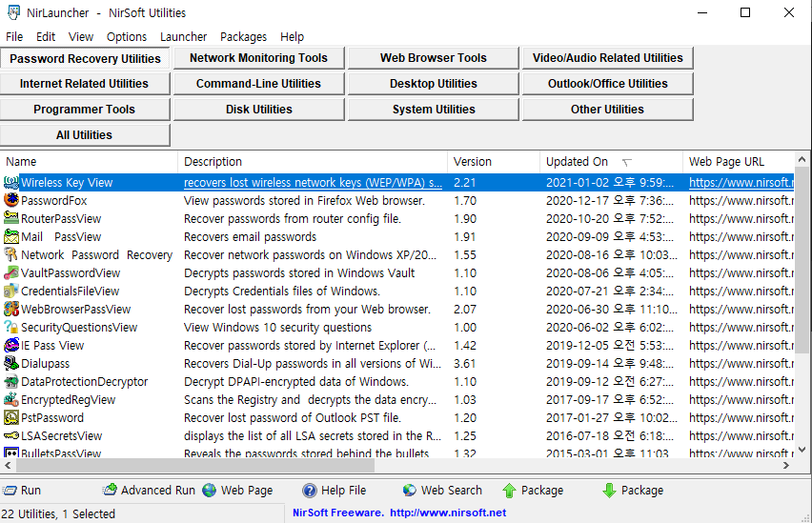Viewport: 812px width, 523px height.
Task: Click version 3.61 in the Dialupass row
Action: click(x=464, y=364)
